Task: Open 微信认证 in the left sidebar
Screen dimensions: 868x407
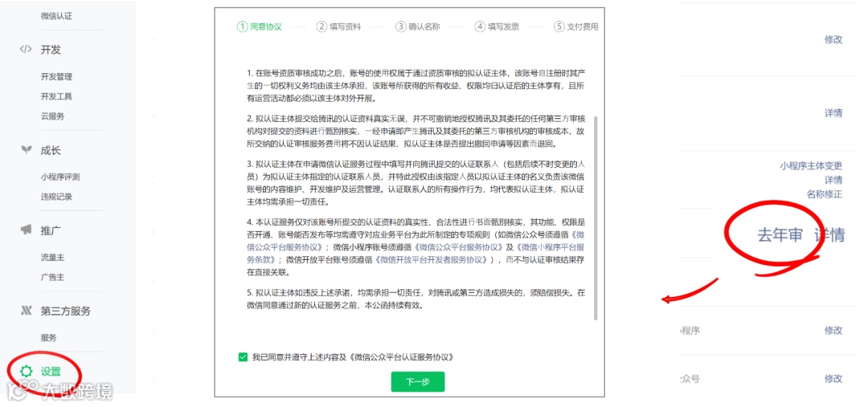Action: [56, 16]
